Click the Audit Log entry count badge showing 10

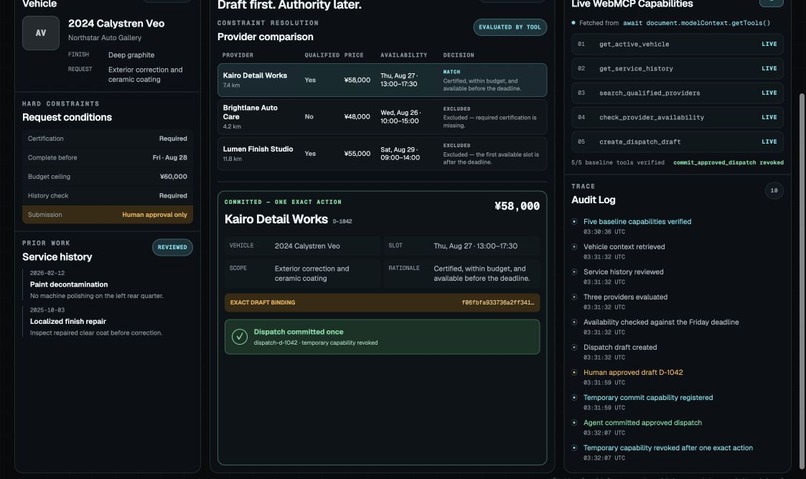click(x=774, y=191)
